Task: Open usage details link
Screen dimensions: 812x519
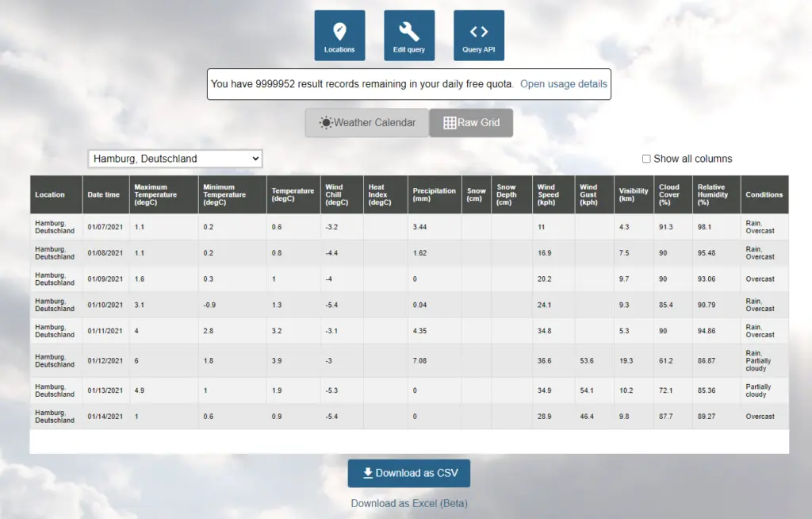Action: [x=564, y=84]
